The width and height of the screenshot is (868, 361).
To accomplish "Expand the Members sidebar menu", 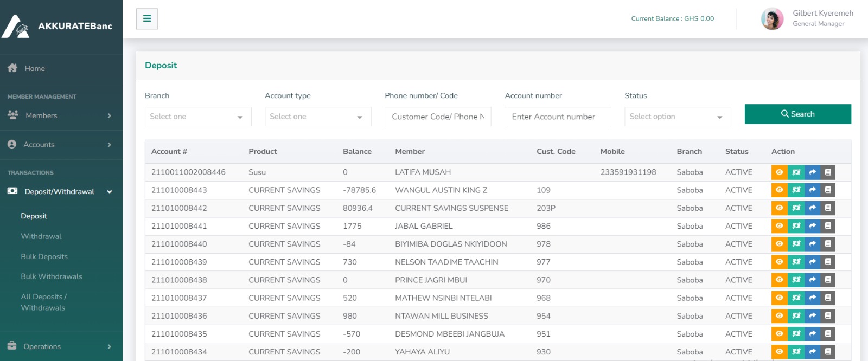I will [x=61, y=115].
